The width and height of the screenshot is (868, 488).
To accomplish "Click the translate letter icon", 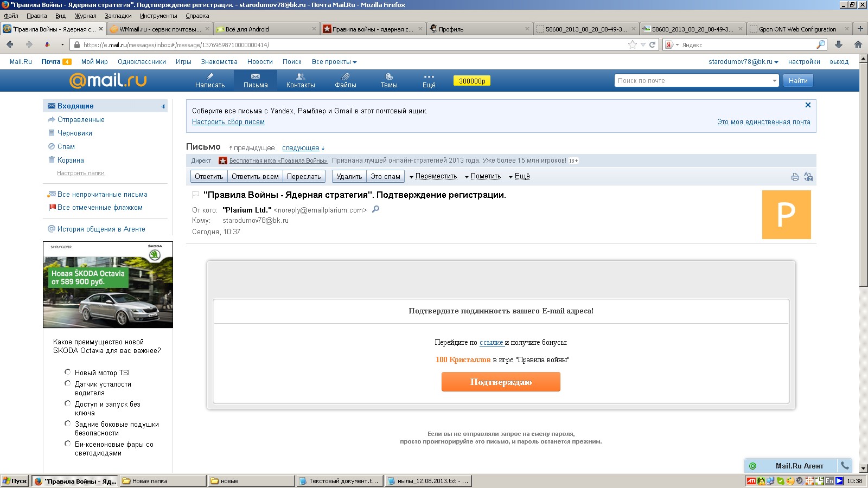I will (808, 177).
